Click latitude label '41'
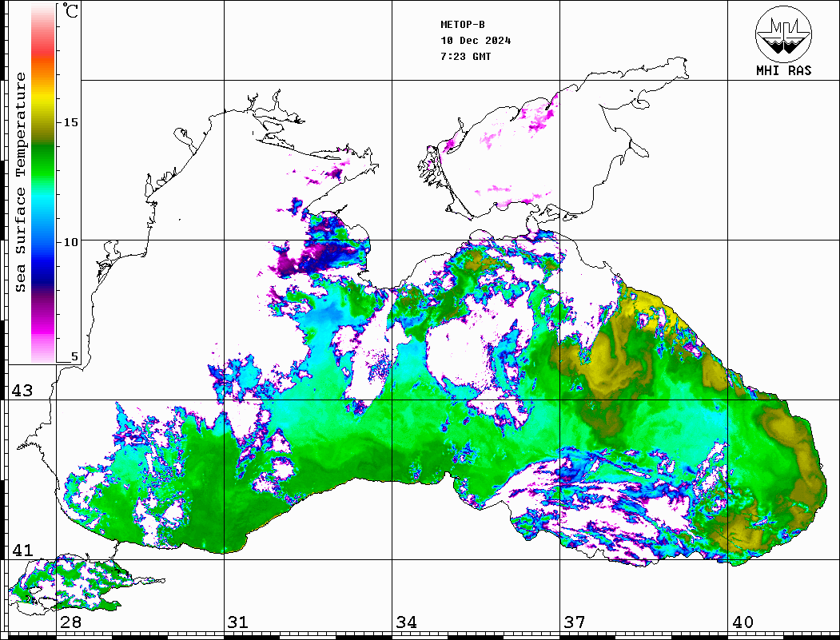Viewport: 840px width, 640px height. tap(22, 550)
